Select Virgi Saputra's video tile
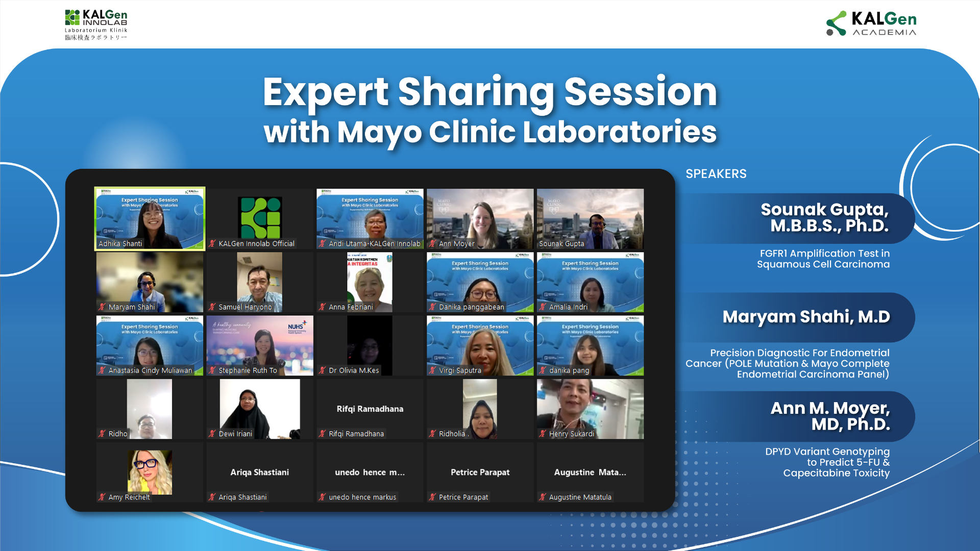Viewport: 980px width, 551px height. click(x=480, y=345)
